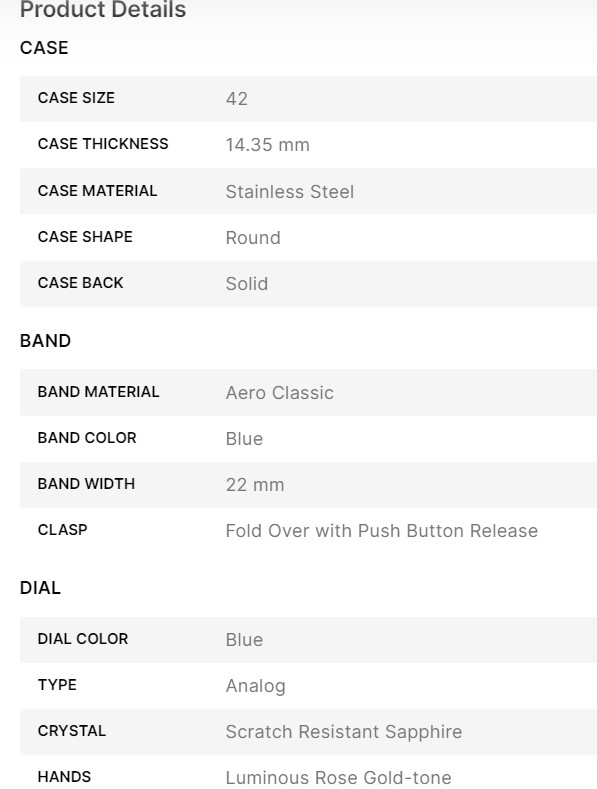Click the Aero Classic band material value
597x789 pixels.
tap(279, 392)
